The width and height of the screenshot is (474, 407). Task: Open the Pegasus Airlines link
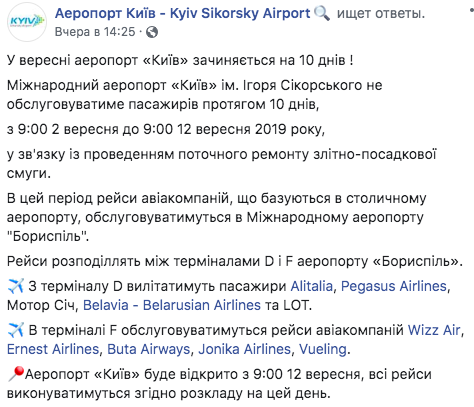click(394, 286)
